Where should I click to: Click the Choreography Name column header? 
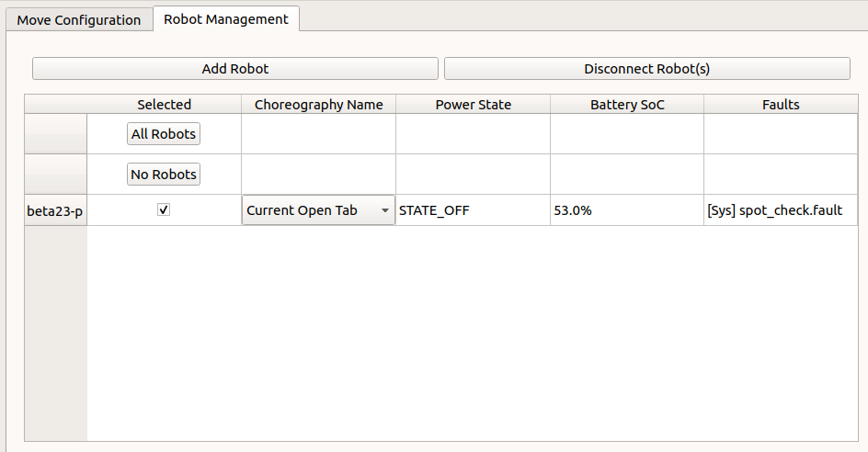coord(318,105)
